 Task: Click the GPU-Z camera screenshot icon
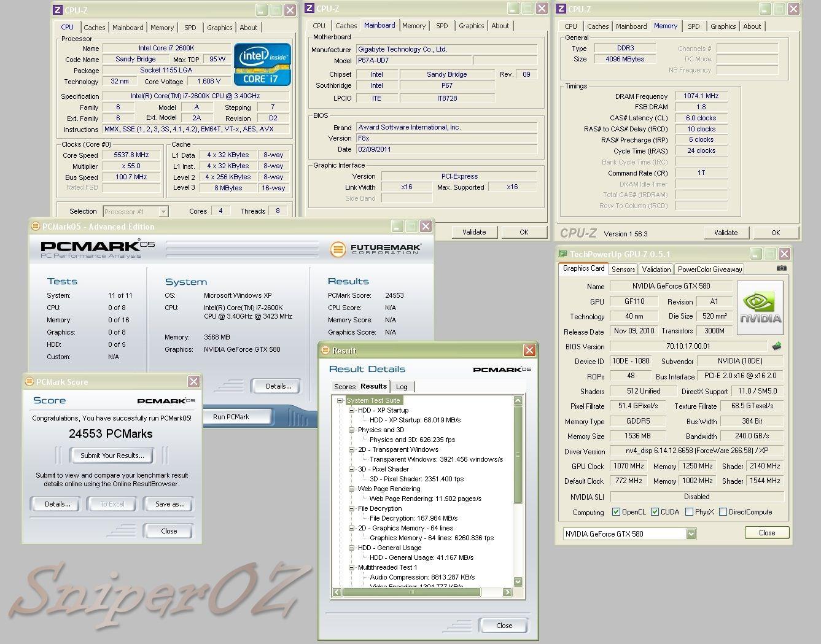[781, 268]
